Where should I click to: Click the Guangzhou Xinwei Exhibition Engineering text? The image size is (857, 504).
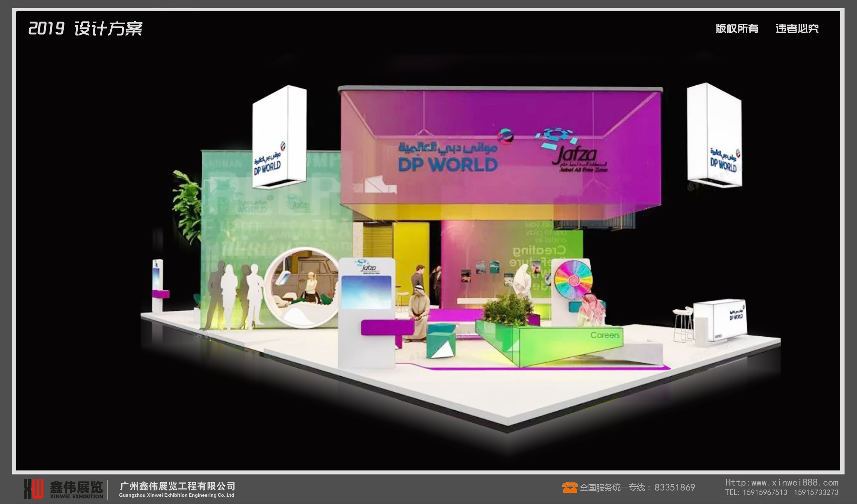[x=176, y=495]
